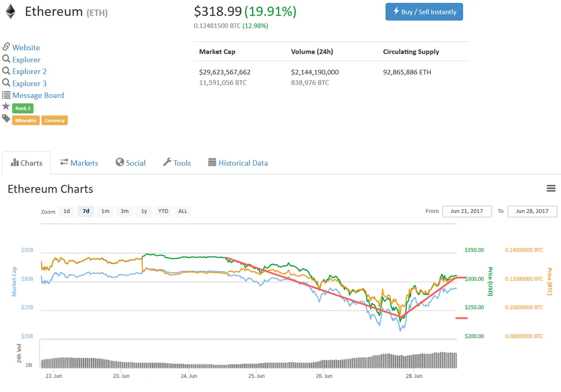Open the chart hamburger menu icon
The height and width of the screenshot is (392, 561).
pyautogui.click(x=551, y=188)
